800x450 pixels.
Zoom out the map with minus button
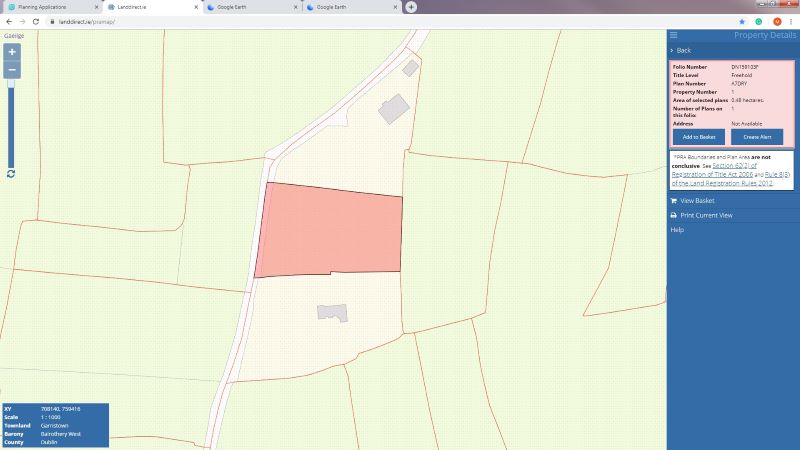pyautogui.click(x=12, y=70)
